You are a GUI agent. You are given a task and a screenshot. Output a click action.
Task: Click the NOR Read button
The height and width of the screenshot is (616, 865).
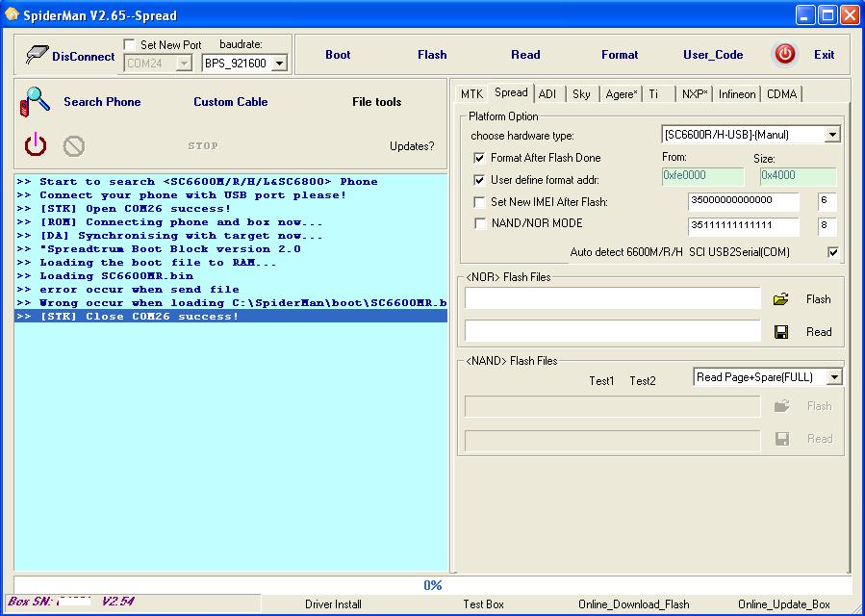point(819,332)
